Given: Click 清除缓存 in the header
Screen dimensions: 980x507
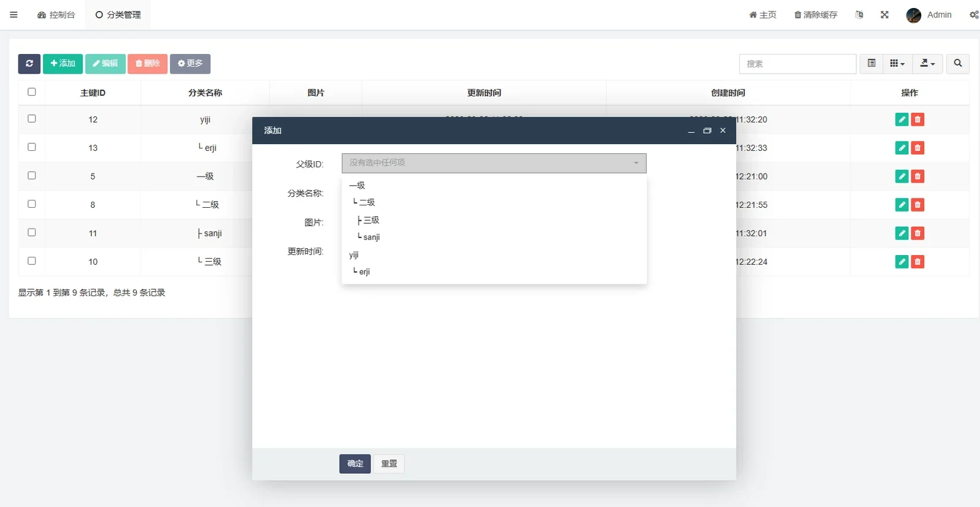Looking at the screenshot, I should 816,15.
